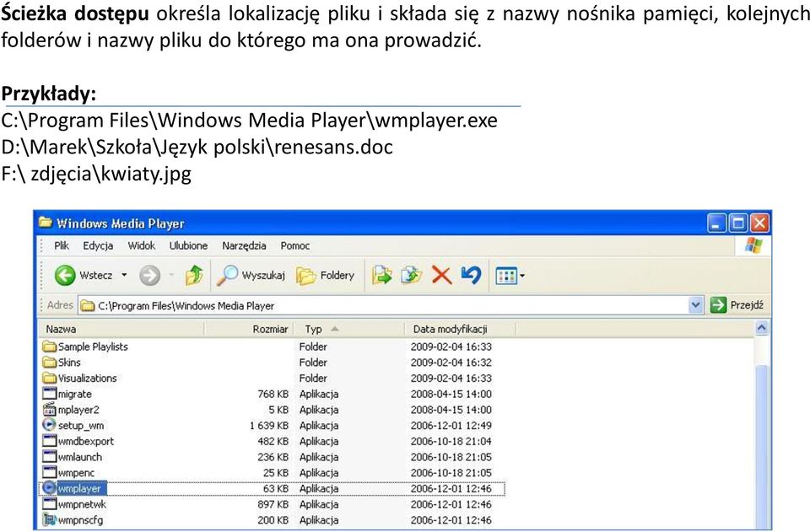Minimize the Windows Media Player window
Image resolution: width=810 pixels, height=532 pixels.
[x=716, y=223]
